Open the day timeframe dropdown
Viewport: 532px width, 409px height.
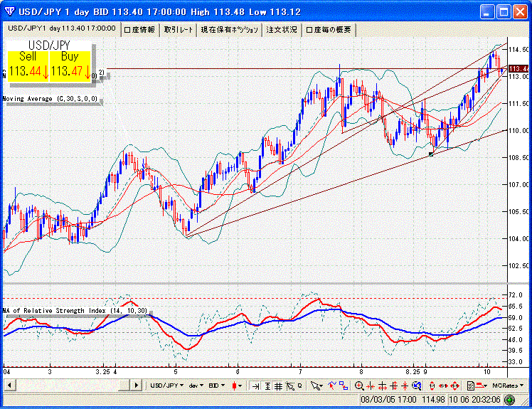(195, 386)
